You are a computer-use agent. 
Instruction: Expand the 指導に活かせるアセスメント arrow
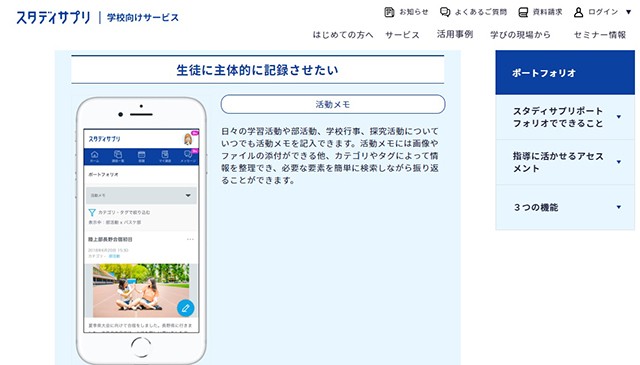click(x=619, y=162)
